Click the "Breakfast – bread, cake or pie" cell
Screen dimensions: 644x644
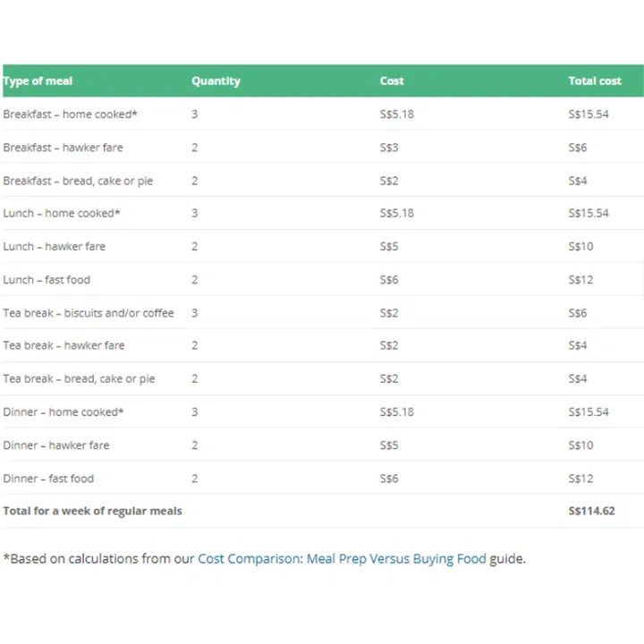pos(78,181)
